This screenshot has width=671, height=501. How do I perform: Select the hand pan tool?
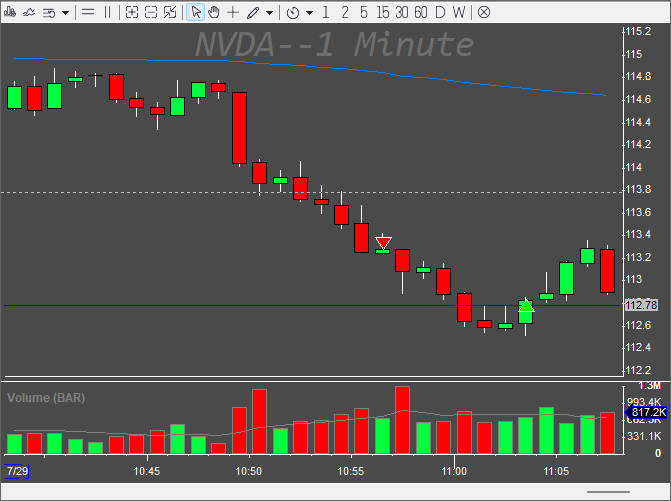click(214, 12)
